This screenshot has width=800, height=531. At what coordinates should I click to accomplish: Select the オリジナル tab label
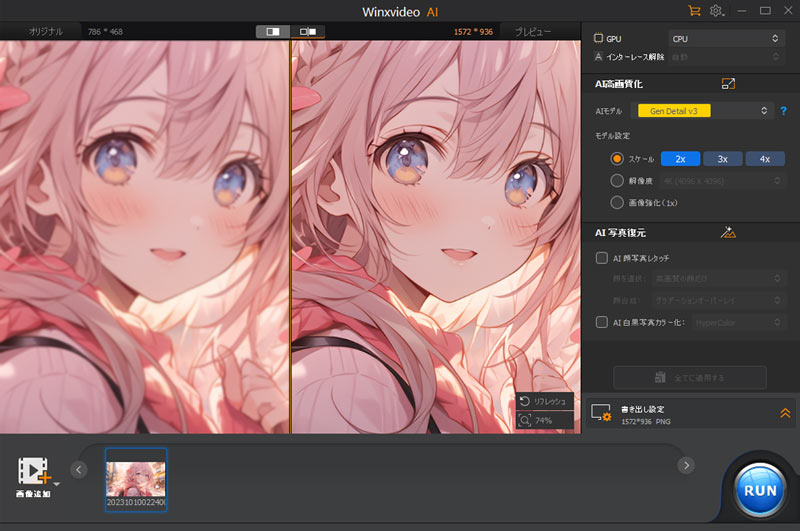coord(46,32)
